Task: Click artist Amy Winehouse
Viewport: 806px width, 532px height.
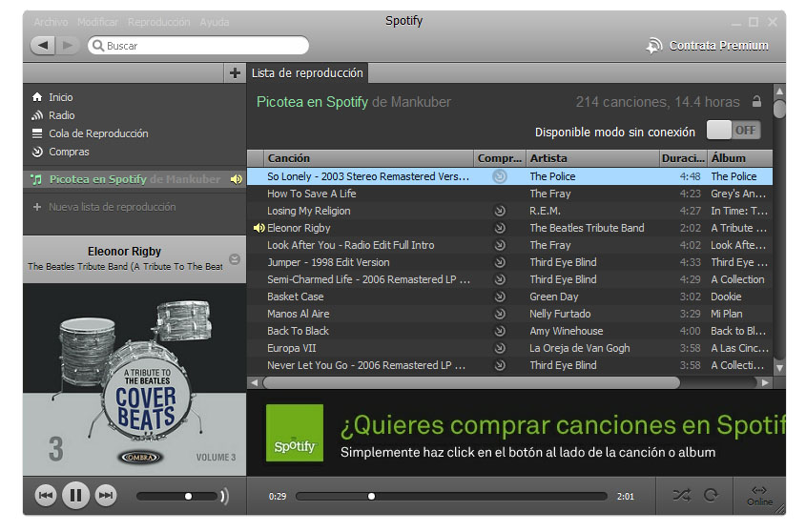Action: pos(567,331)
